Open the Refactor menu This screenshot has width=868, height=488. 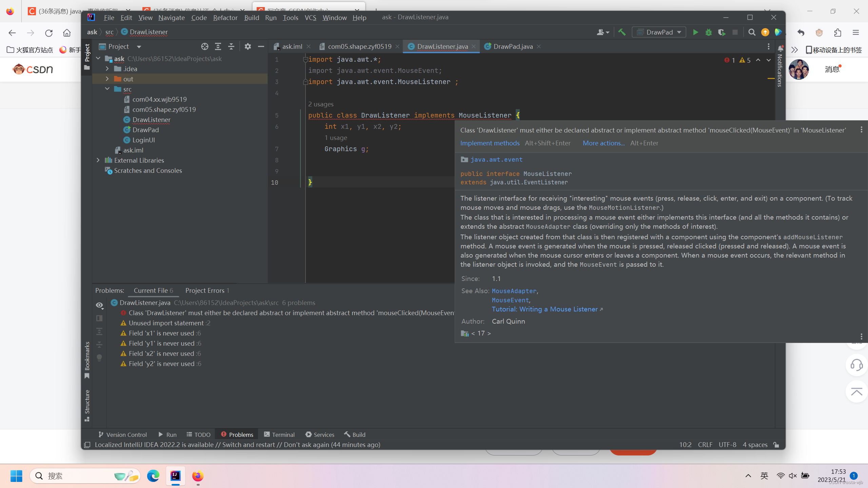(225, 18)
